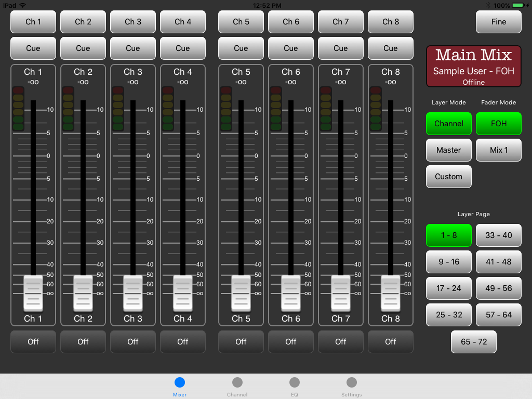
Task: Choose Custom layer mode
Action: pyautogui.click(x=448, y=176)
